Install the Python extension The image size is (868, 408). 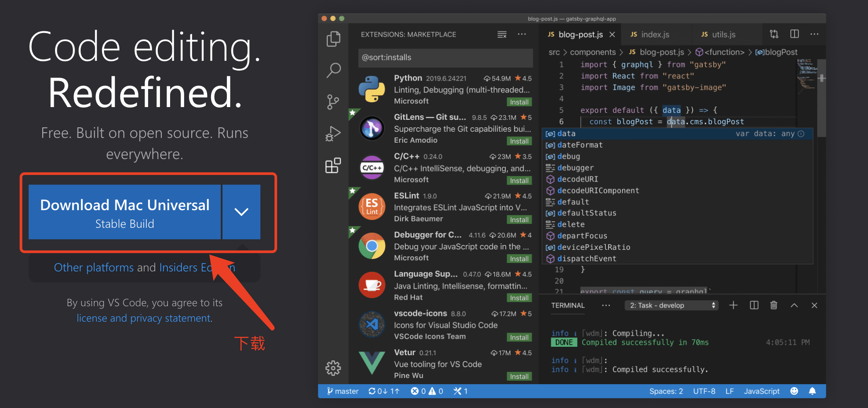click(x=519, y=102)
